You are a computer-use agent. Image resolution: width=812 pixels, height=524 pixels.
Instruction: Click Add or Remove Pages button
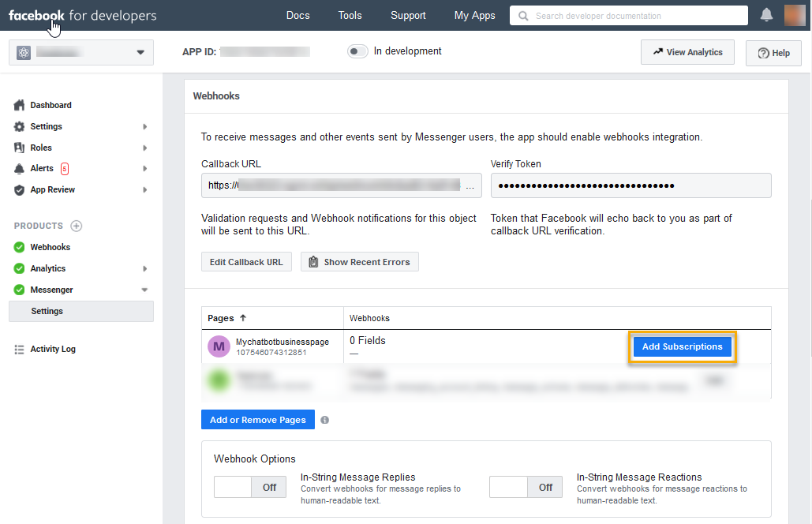point(258,420)
